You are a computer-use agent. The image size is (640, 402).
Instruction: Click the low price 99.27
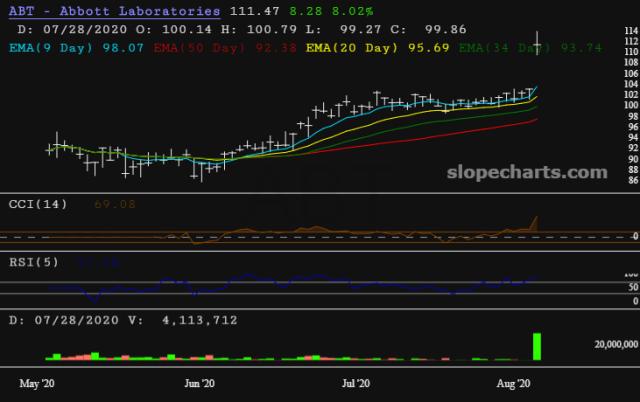coord(360,29)
